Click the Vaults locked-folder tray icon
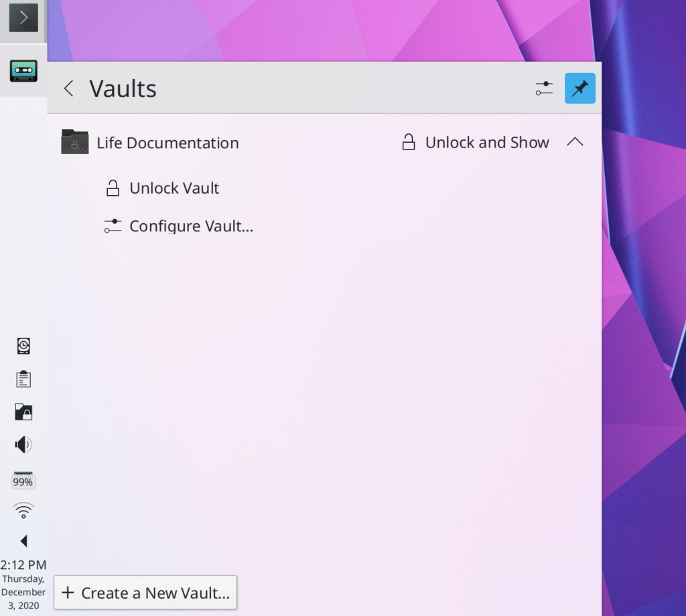Screen dimensions: 686x616 (x=23, y=412)
